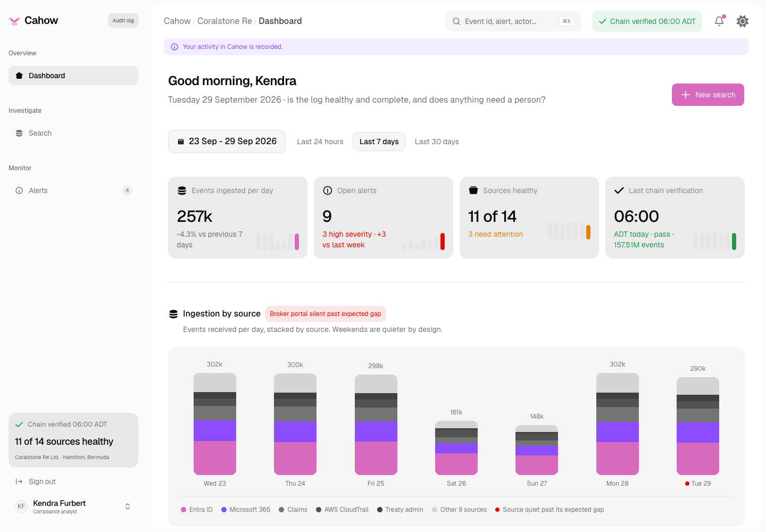Toggle the Other 9 sources legend entry
The height and width of the screenshot is (532, 766).
point(460,510)
